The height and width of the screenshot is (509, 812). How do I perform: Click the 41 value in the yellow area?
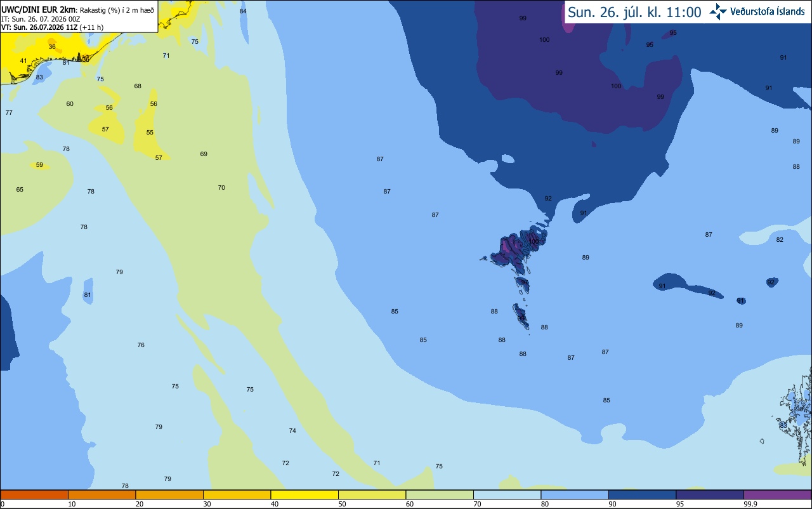[x=23, y=61]
